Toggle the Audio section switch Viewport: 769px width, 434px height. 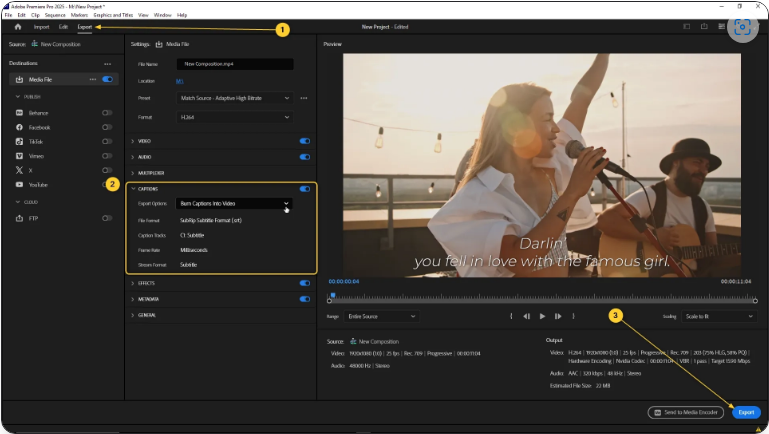(305, 157)
